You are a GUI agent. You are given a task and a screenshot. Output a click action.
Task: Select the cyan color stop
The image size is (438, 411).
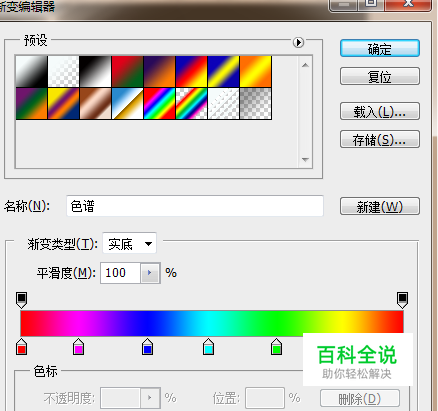pyautogui.click(x=208, y=347)
